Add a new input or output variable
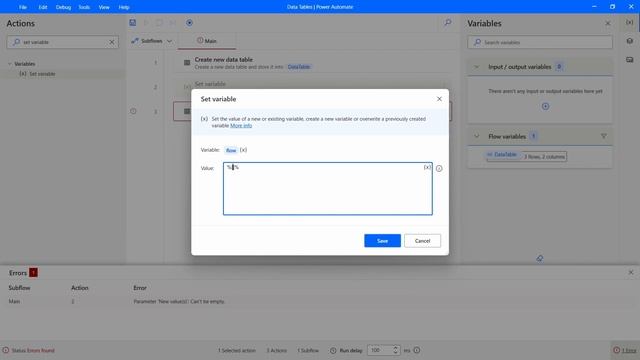This screenshot has height=360, width=640. point(545,107)
